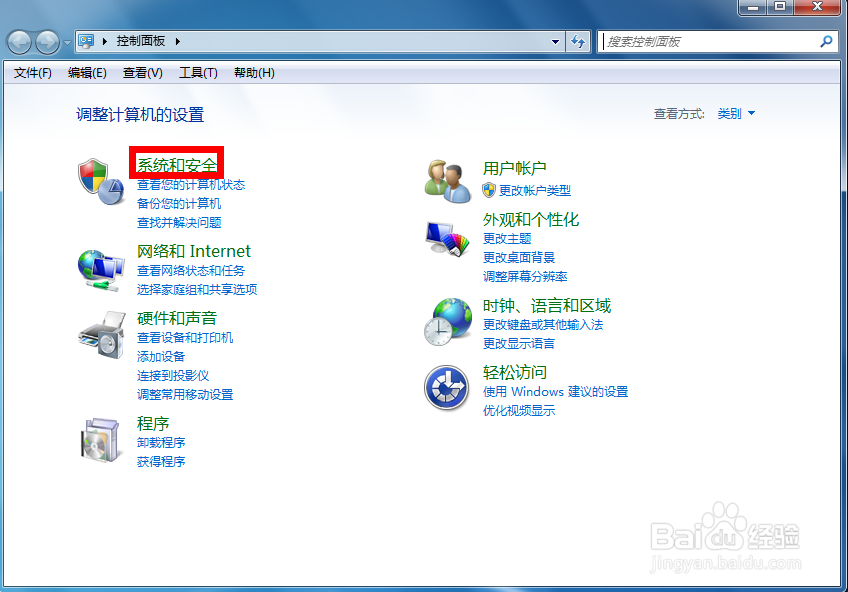Click 添加设备 link
This screenshot has width=848, height=592.
click(161, 357)
